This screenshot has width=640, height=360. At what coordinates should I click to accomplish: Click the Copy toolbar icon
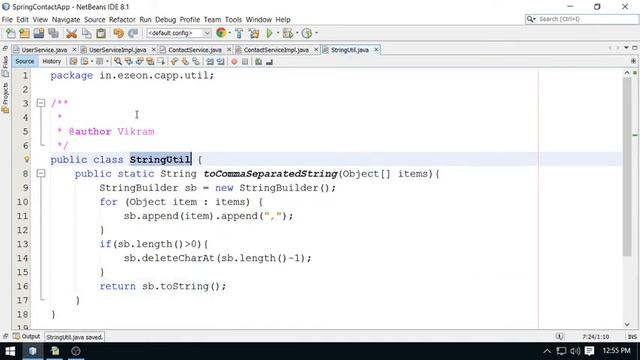87,33
